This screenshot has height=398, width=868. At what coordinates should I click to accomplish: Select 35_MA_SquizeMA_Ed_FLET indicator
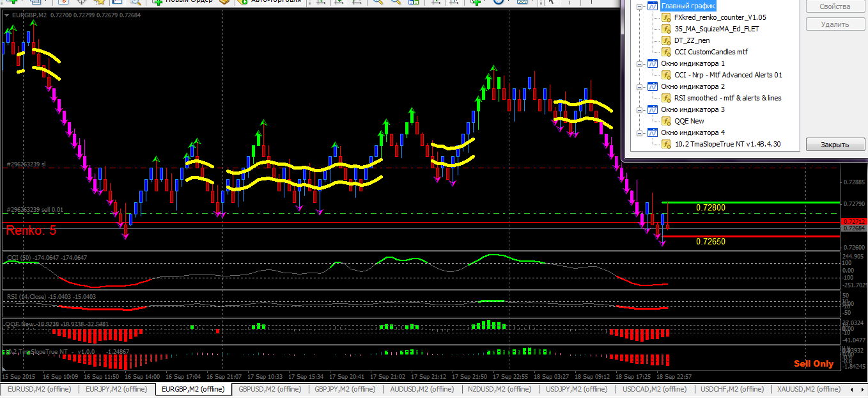[717, 29]
